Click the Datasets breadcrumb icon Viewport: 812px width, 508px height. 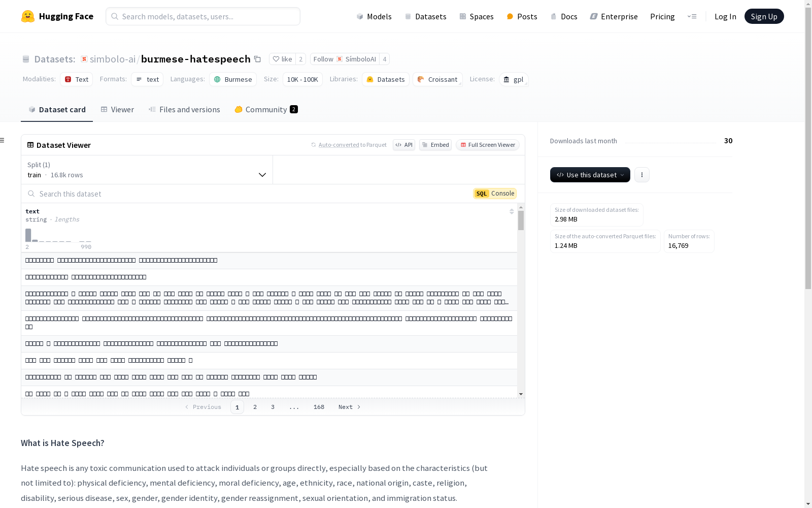(x=26, y=59)
